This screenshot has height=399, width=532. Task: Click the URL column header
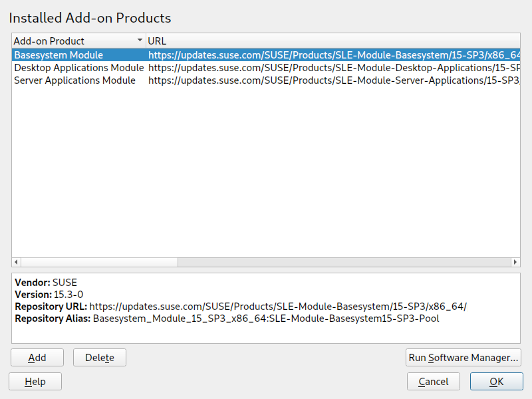pyautogui.click(x=332, y=41)
